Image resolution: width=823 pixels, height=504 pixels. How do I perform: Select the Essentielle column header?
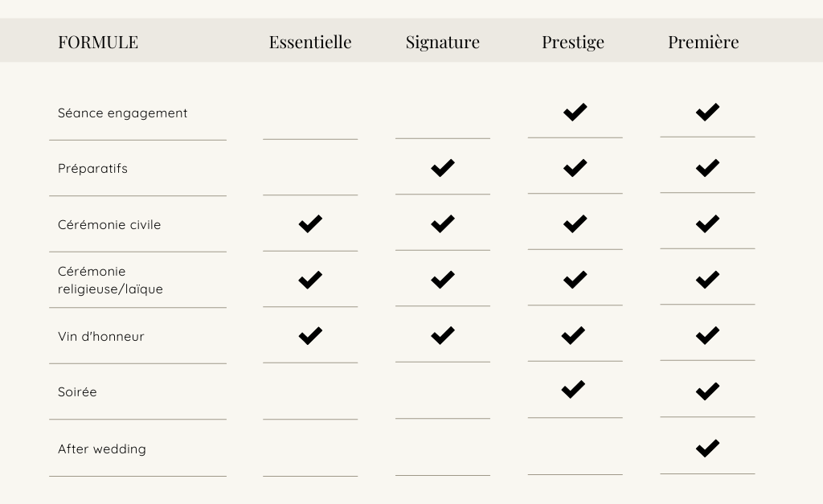tap(310, 42)
